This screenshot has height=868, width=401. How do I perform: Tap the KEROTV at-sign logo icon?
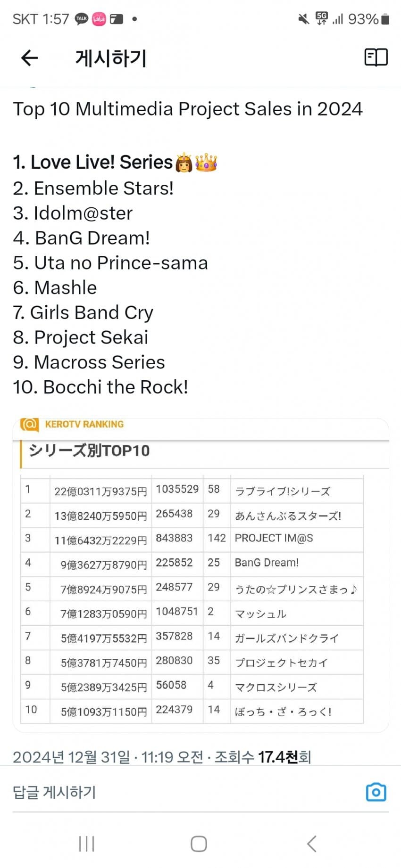pos(29,424)
